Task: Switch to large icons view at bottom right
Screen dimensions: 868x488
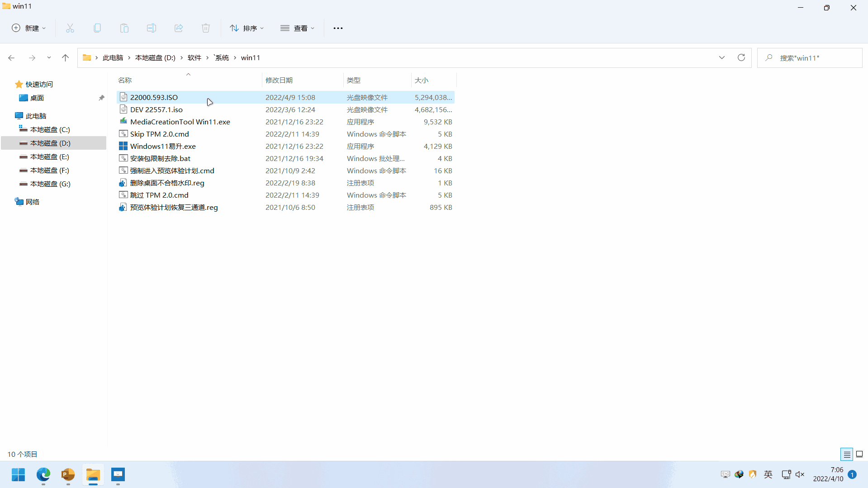Action: click(859, 454)
